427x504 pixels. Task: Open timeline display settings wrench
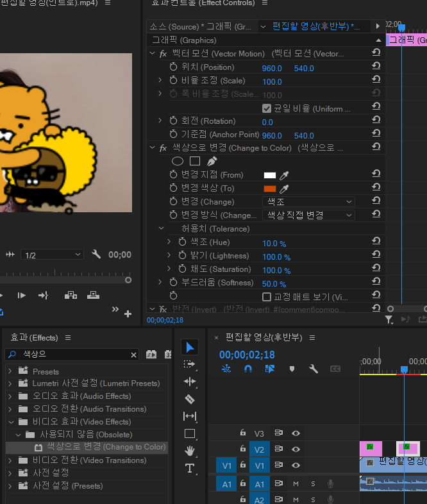314,369
